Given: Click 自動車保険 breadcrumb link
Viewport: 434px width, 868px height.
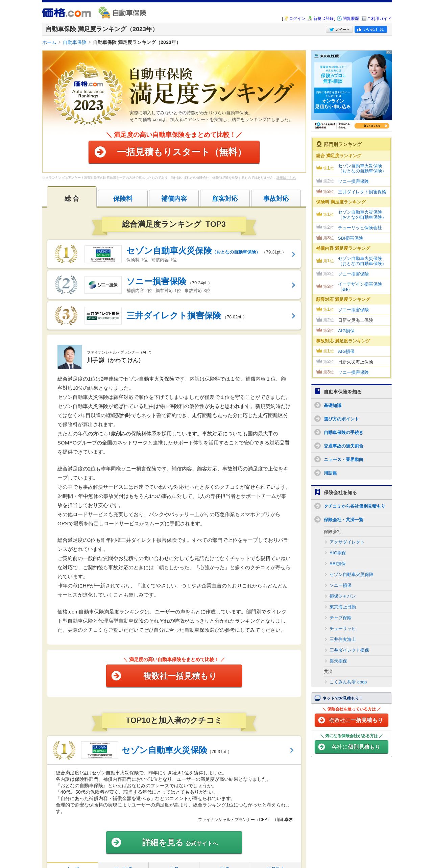Looking at the screenshot, I should 75,42.
